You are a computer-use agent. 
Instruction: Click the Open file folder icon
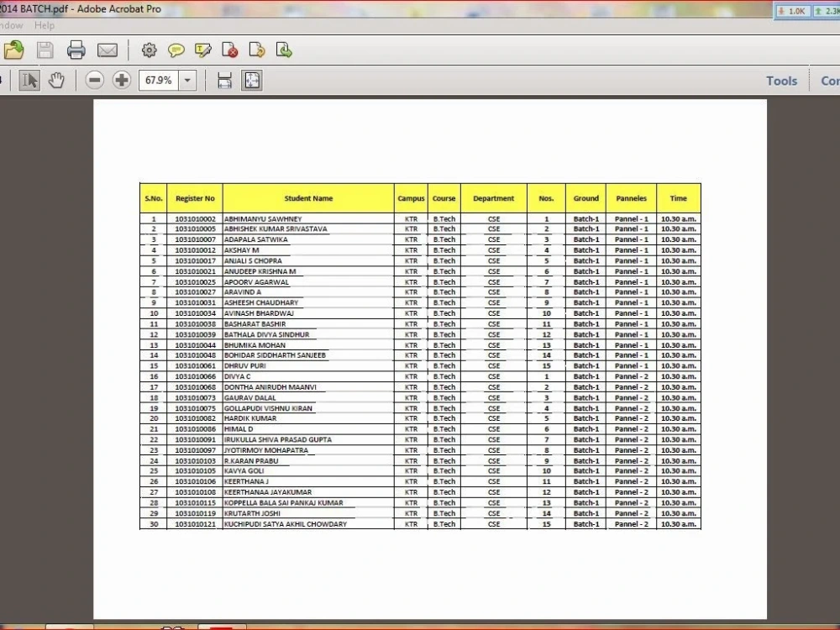(14, 50)
